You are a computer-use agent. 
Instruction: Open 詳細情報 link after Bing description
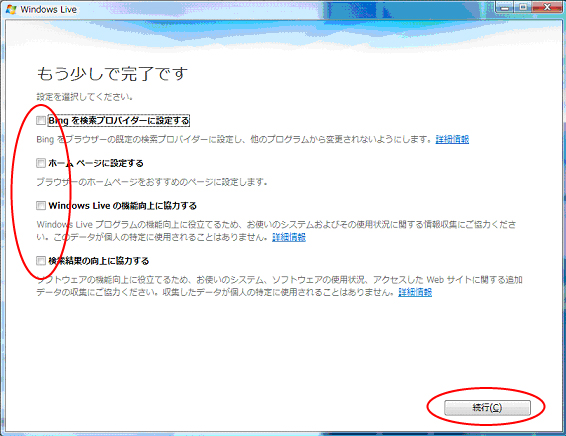(x=452, y=139)
